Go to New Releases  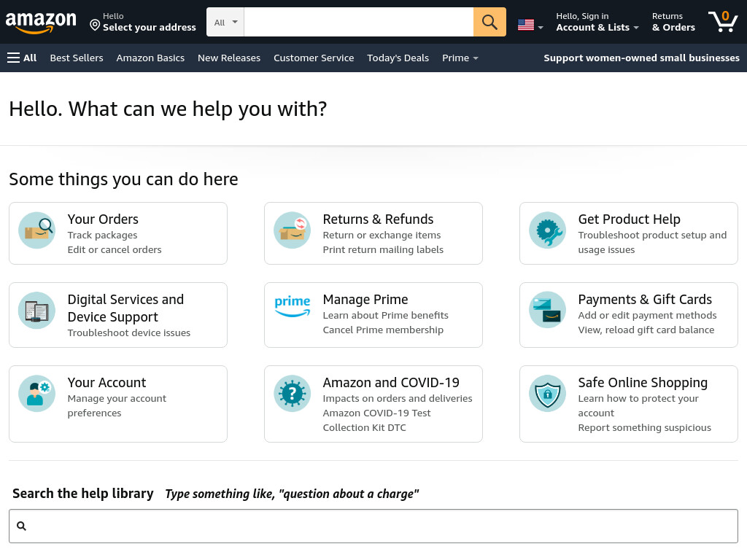229,58
